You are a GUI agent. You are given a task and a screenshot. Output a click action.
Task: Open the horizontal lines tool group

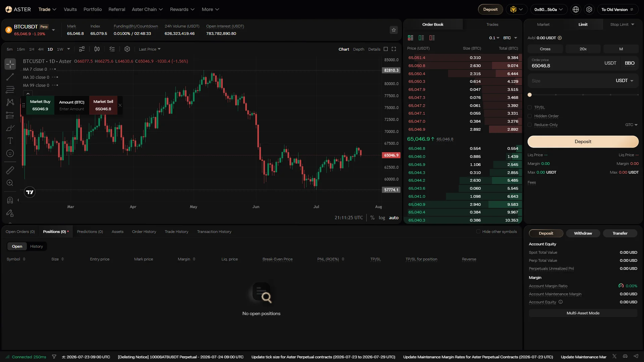10,89
